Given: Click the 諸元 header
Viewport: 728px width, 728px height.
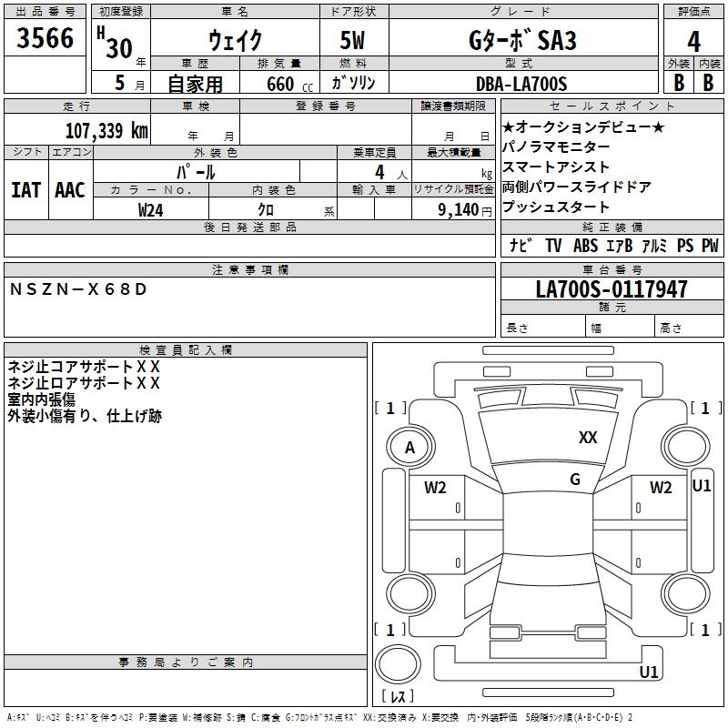Looking at the screenshot, I should [612, 308].
